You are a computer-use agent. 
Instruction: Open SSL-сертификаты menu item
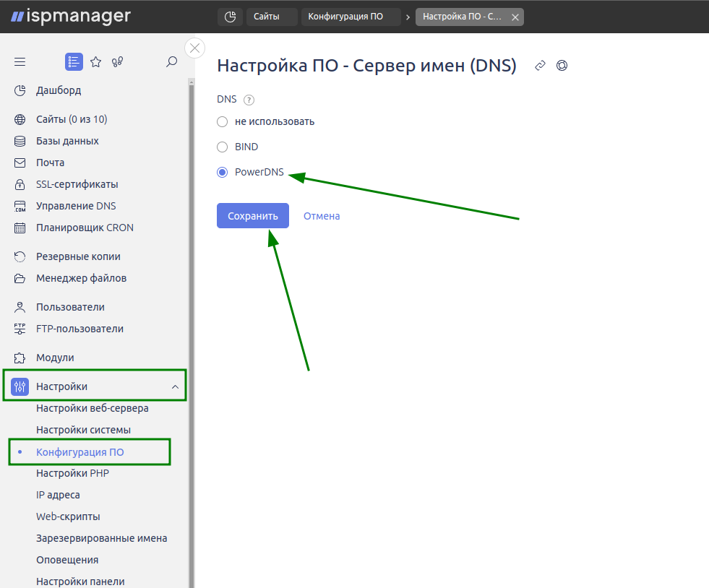[x=77, y=184]
